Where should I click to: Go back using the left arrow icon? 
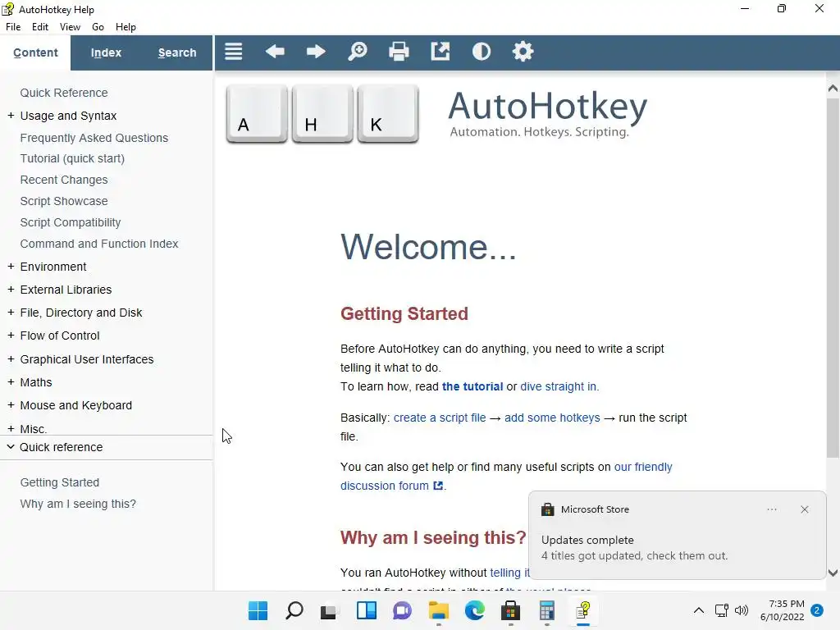(275, 52)
